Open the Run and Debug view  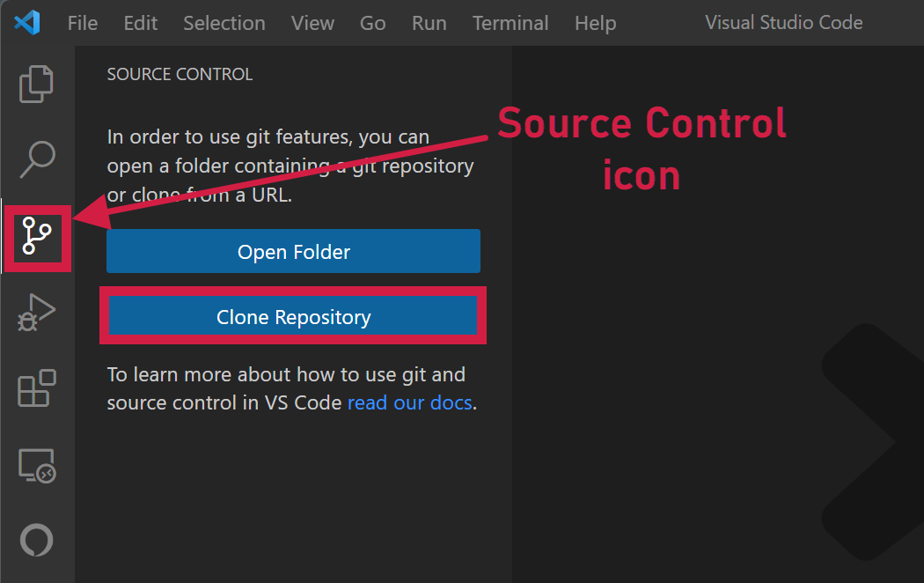tap(37, 313)
